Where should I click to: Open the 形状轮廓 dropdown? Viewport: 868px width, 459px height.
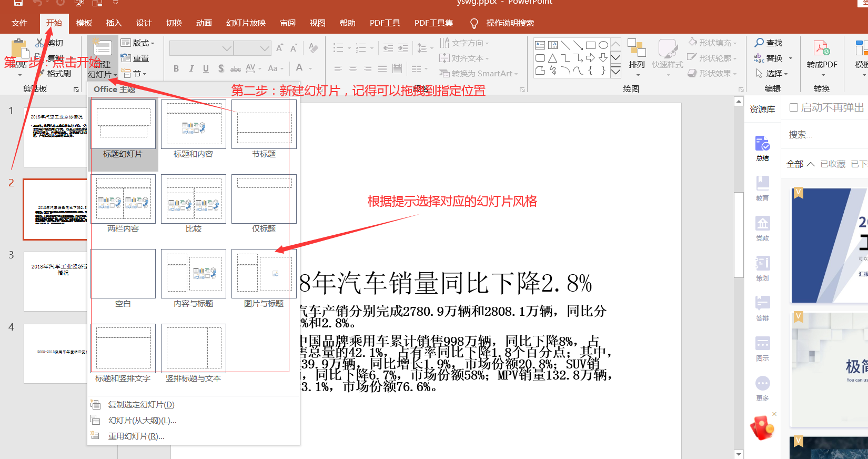[x=712, y=58]
